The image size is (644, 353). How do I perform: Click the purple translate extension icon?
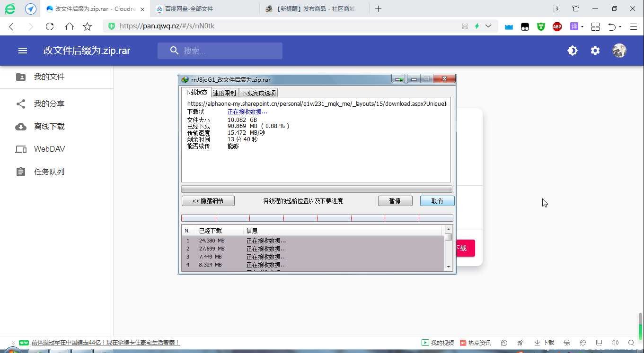click(574, 26)
